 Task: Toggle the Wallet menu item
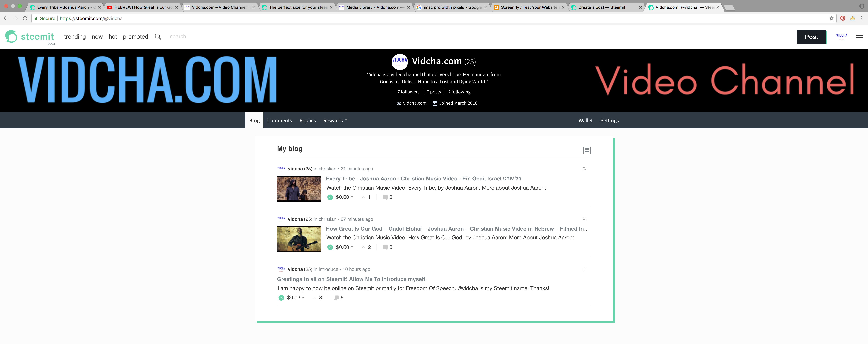coord(585,120)
